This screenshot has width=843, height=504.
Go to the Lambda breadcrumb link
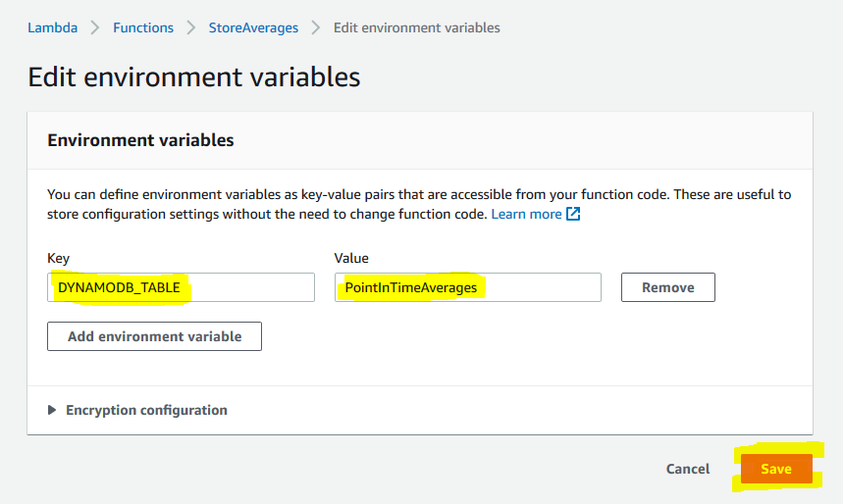coord(53,27)
